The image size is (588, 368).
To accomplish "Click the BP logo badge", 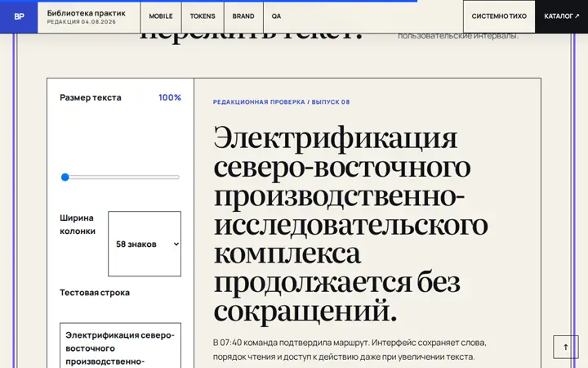I will (19, 16).
